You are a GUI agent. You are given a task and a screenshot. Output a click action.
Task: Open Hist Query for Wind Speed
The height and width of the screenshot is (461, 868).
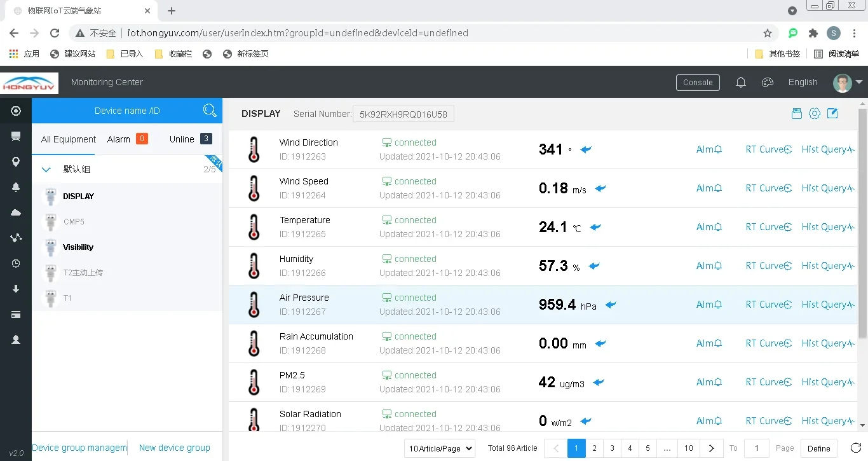[828, 188]
